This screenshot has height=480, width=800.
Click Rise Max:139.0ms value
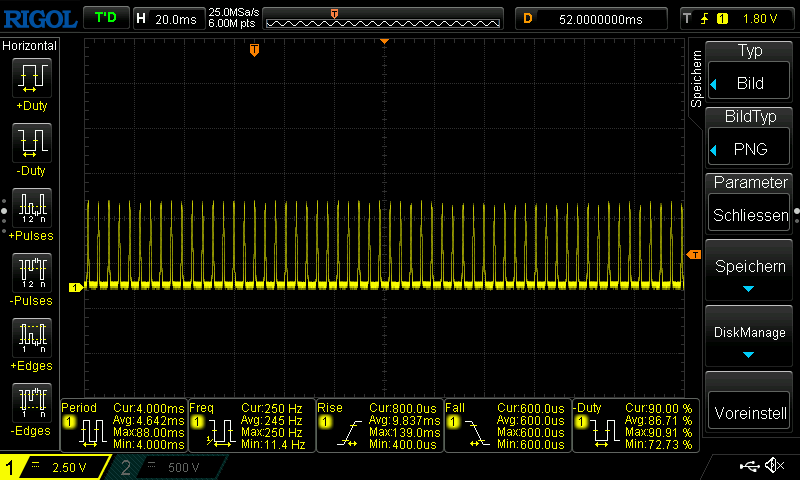[x=404, y=433]
